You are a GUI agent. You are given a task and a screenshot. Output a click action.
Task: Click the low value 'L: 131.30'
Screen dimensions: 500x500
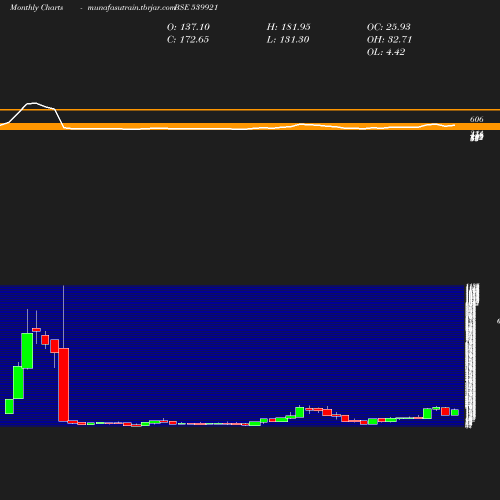(288, 40)
